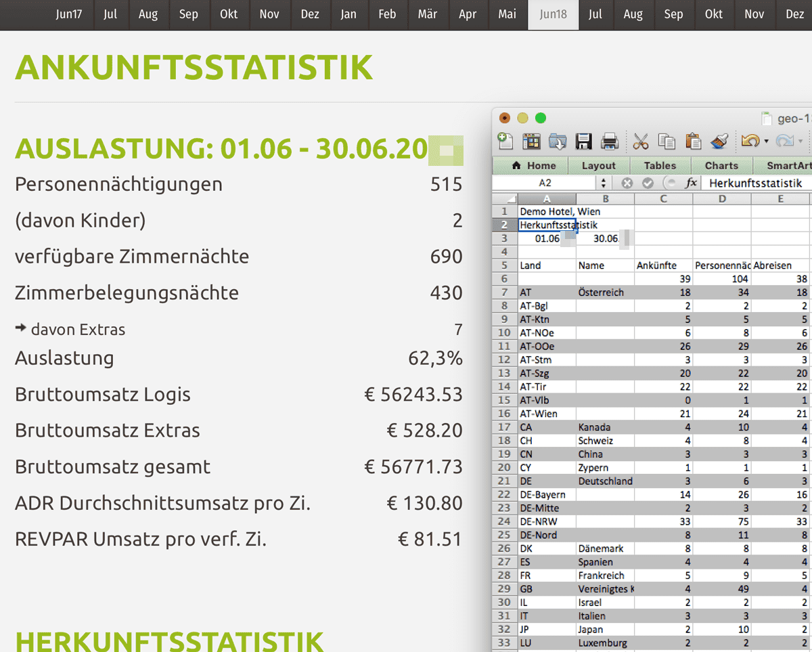Cut selection with scissors icon
The height and width of the screenshot is (652, 812).
coord(641,141)
